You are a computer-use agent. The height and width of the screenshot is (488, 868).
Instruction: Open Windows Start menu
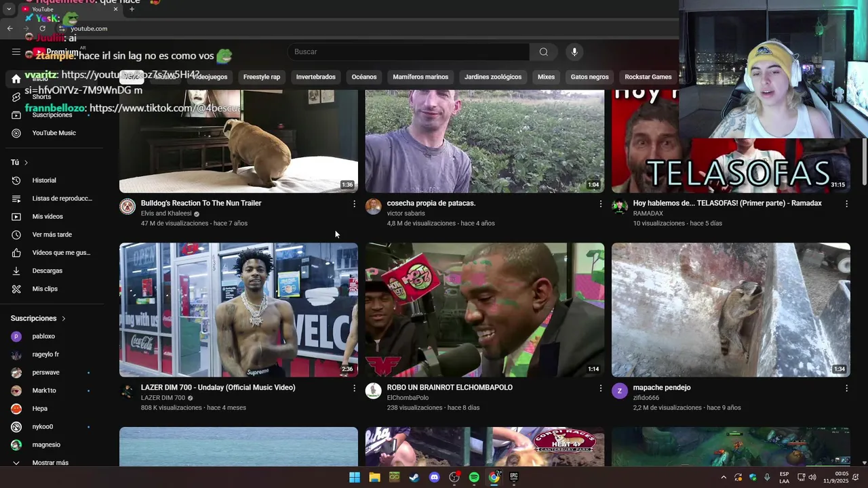[355, 477]
